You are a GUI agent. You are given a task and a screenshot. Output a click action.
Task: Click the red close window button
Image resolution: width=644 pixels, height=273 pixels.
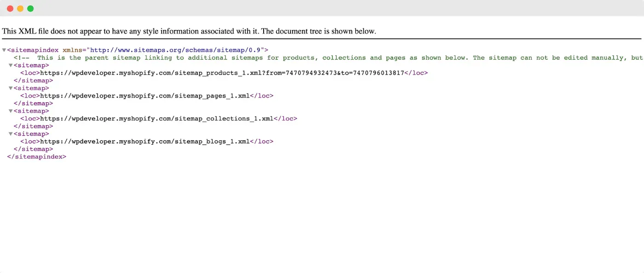(x=10, y=8)
